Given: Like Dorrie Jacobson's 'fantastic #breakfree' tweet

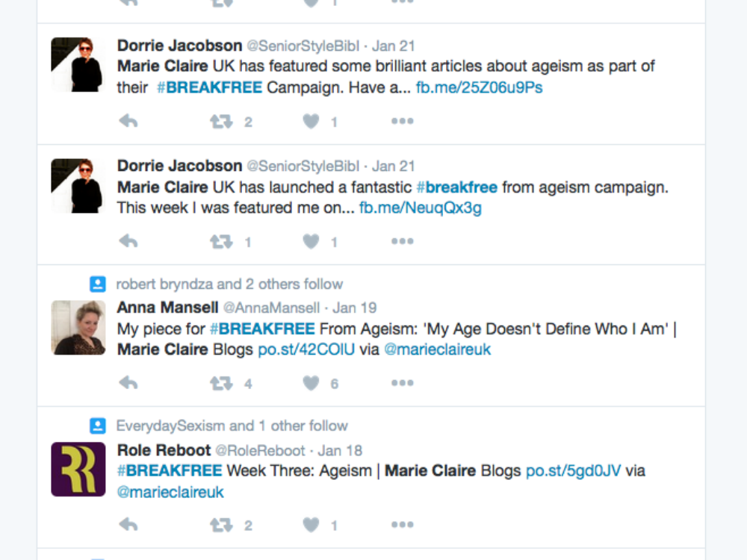Looking at the screenshot, I should pos(311,241).
